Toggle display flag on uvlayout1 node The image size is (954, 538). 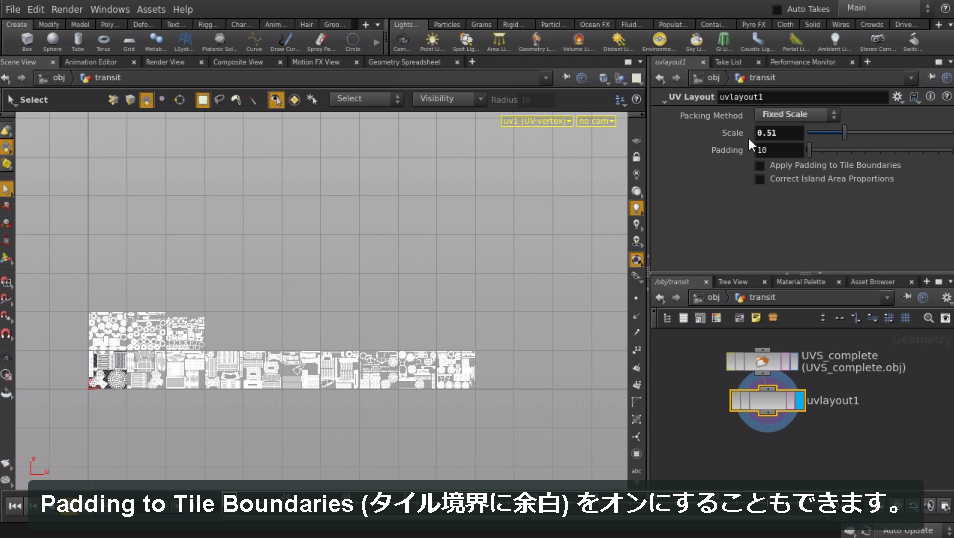(x=799, y=400)
